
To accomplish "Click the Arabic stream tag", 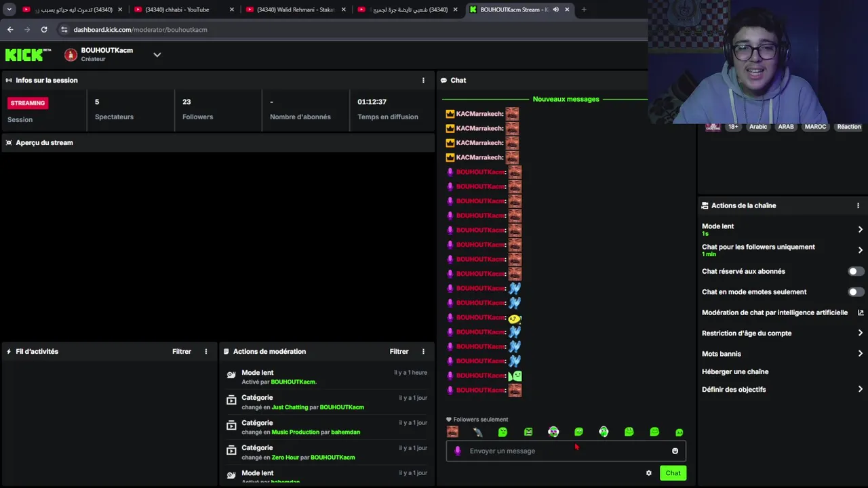I will (x=758, y=127).
